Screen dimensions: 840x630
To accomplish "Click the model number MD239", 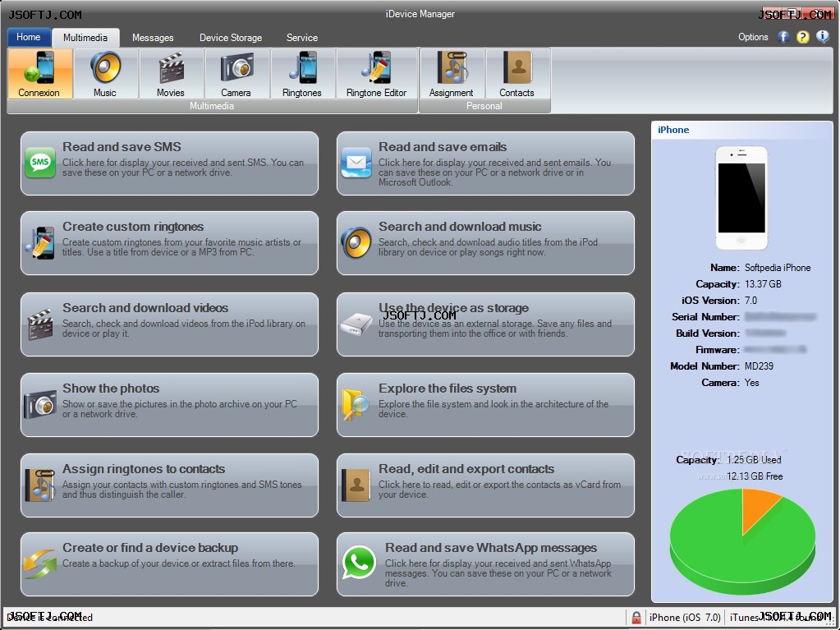I will click(759, 366).
